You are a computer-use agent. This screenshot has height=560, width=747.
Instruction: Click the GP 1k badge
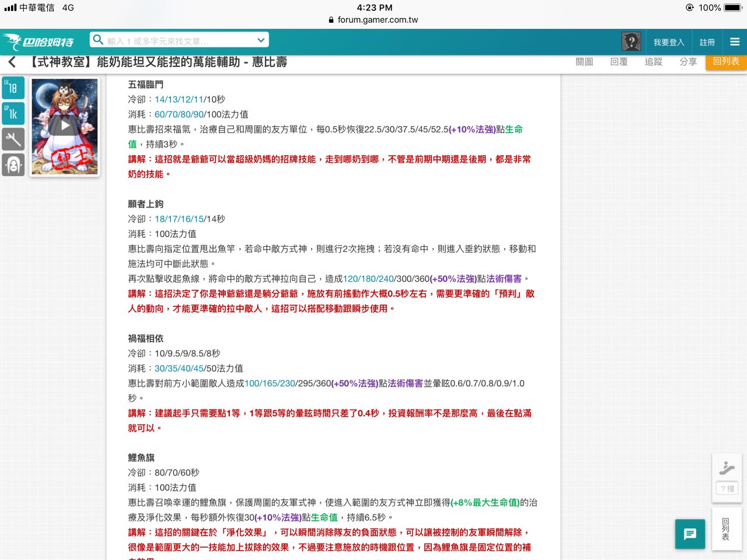pyautogui.click(x=13, y=114)
